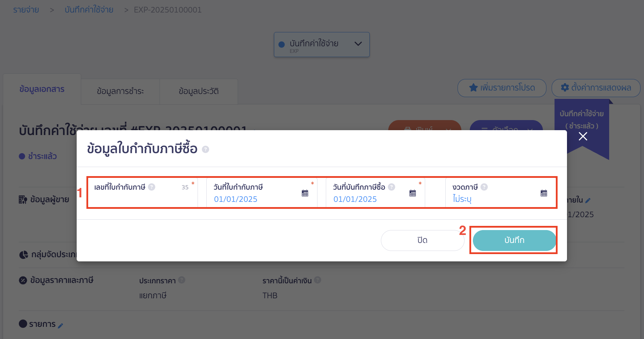Image resolution: width=644 pixels, height=339 pixels.
Task: Click help icon next to ข้อมูลใบกำกับภาษีซื้อ title
Action: click(206, 149)
